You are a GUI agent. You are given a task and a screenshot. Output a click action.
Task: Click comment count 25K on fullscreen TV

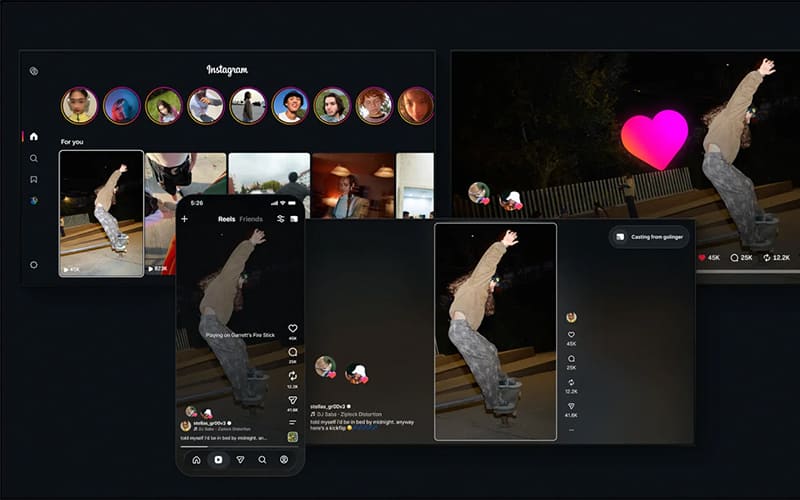(741, 258)
